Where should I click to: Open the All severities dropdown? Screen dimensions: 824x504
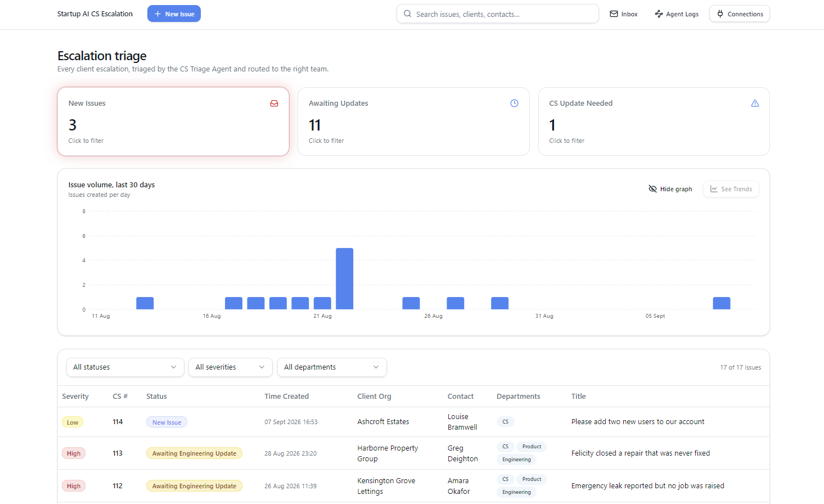coord(231,367)
